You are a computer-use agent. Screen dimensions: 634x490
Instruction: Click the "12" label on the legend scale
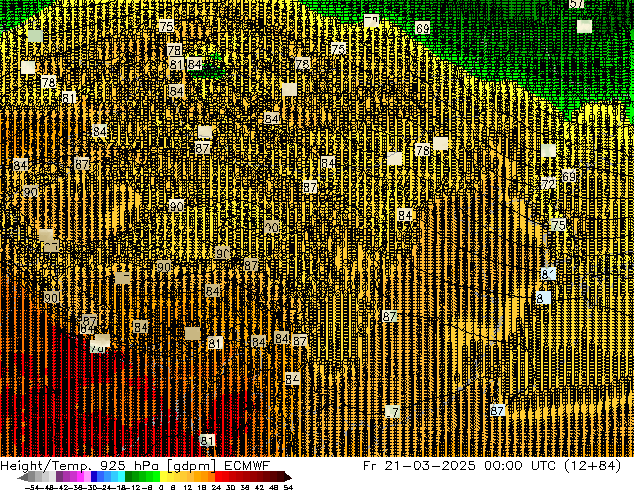click(x=188, y=488)
